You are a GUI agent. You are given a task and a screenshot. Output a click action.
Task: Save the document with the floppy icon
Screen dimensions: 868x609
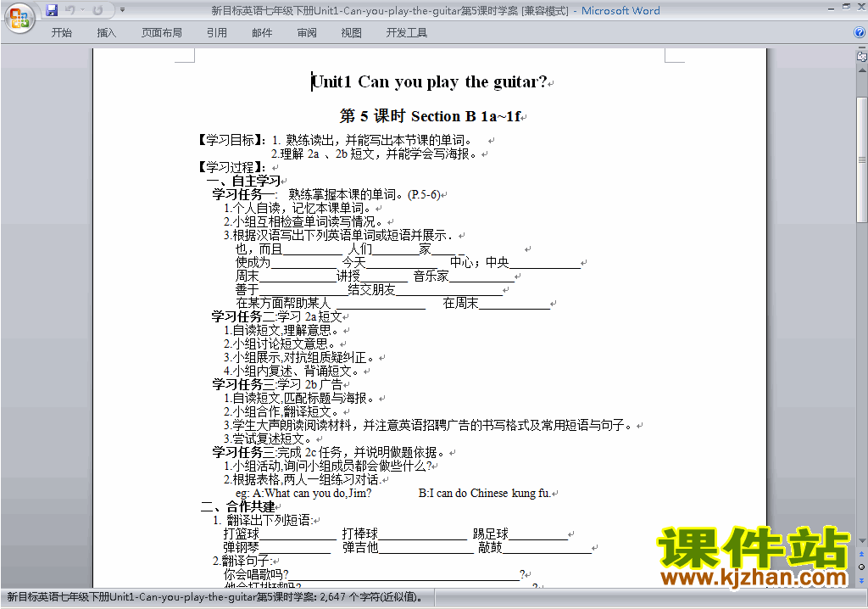click(x=52, y=10)
